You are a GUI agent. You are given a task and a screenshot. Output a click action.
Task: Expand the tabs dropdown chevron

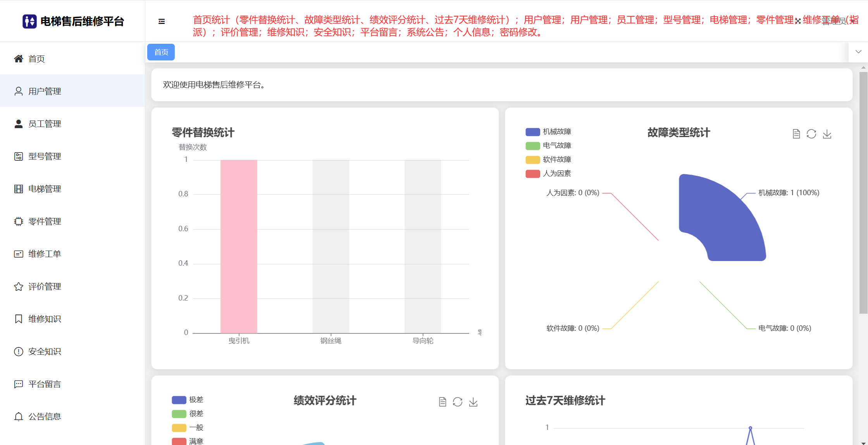(x=858, y=52)
